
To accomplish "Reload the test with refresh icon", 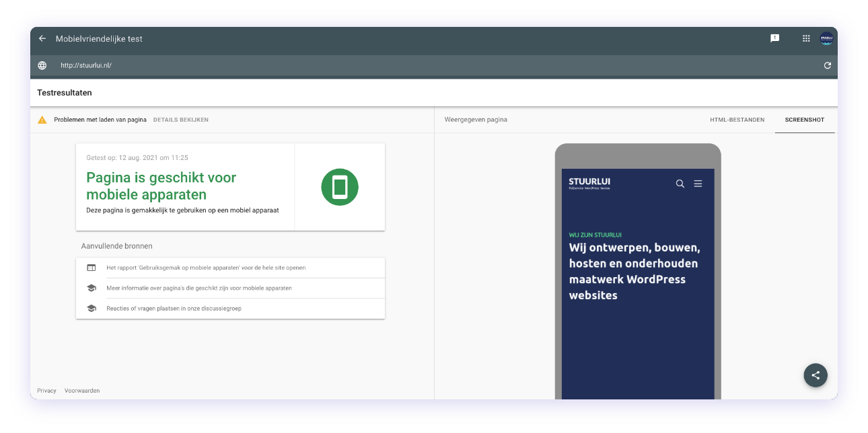I will (827, 65).
